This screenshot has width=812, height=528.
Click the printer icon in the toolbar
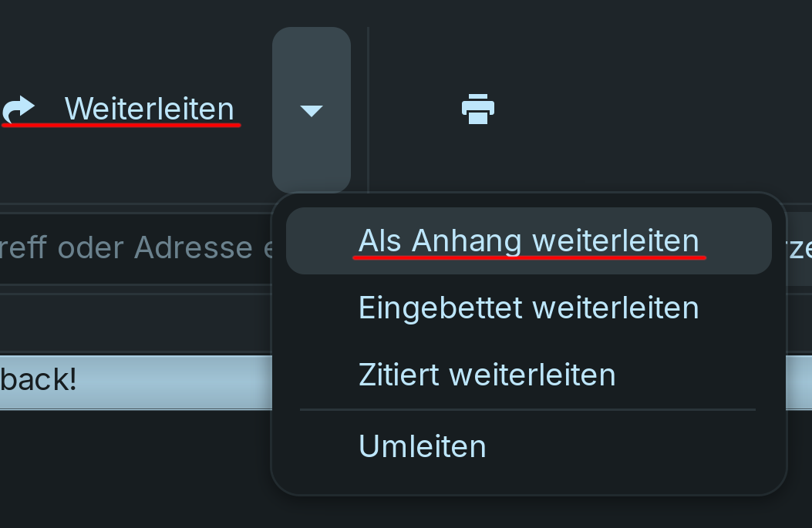point(478,109)
